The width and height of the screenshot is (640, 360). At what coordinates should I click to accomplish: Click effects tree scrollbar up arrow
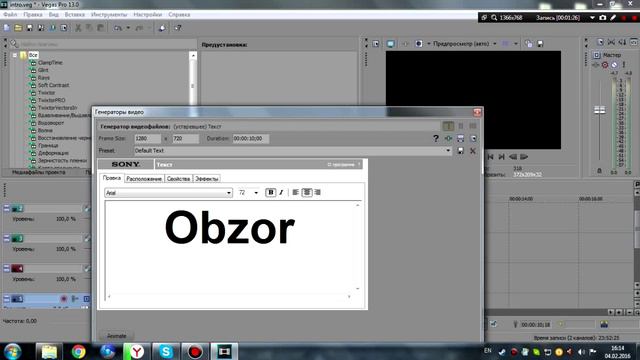(x=193, y=55)
